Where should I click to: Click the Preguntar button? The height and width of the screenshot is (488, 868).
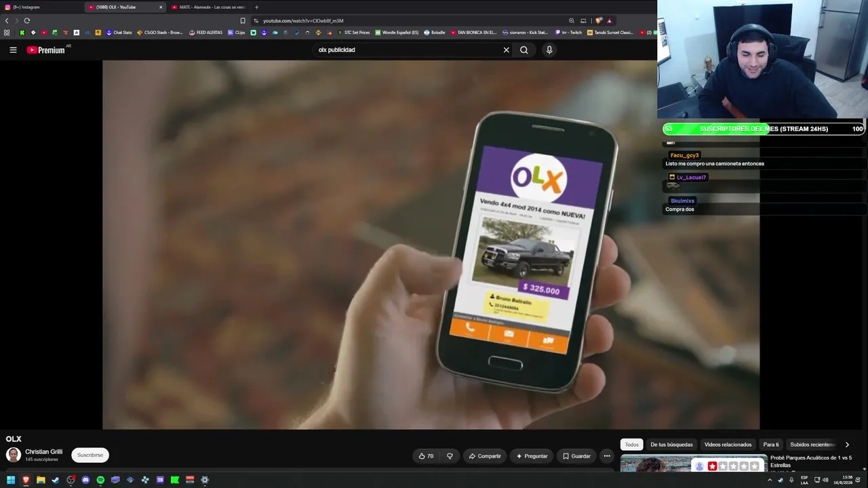tap(532, 456)
